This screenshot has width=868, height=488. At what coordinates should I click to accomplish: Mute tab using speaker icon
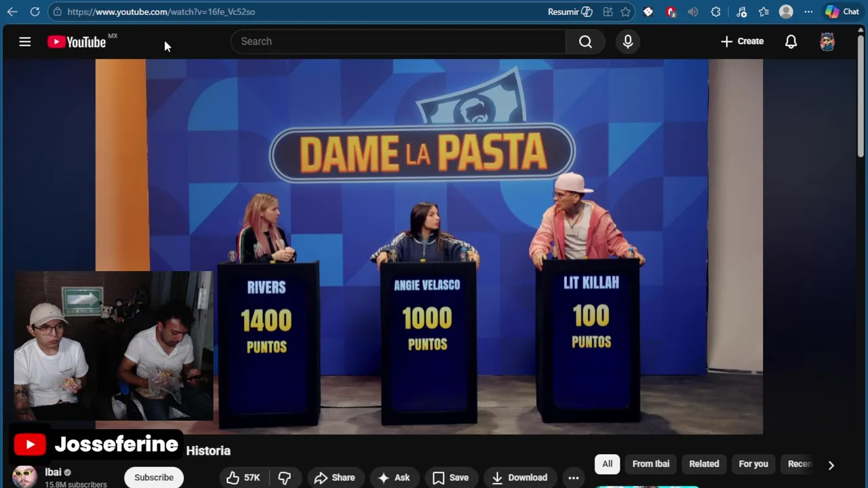[x=692, y=12]
